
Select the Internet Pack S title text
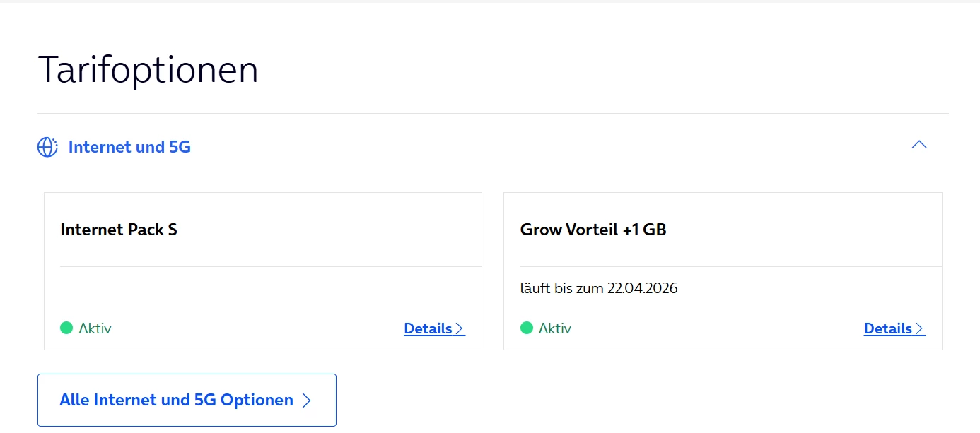click(119, 230)
